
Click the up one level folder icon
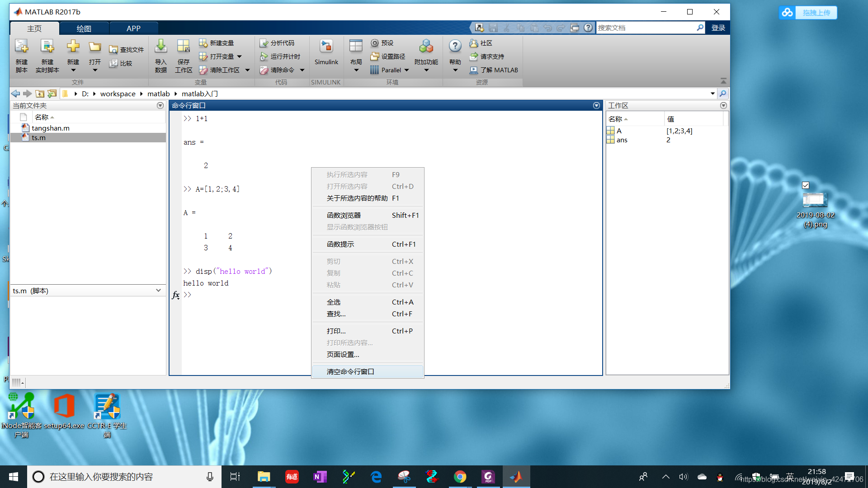point(40,94)
